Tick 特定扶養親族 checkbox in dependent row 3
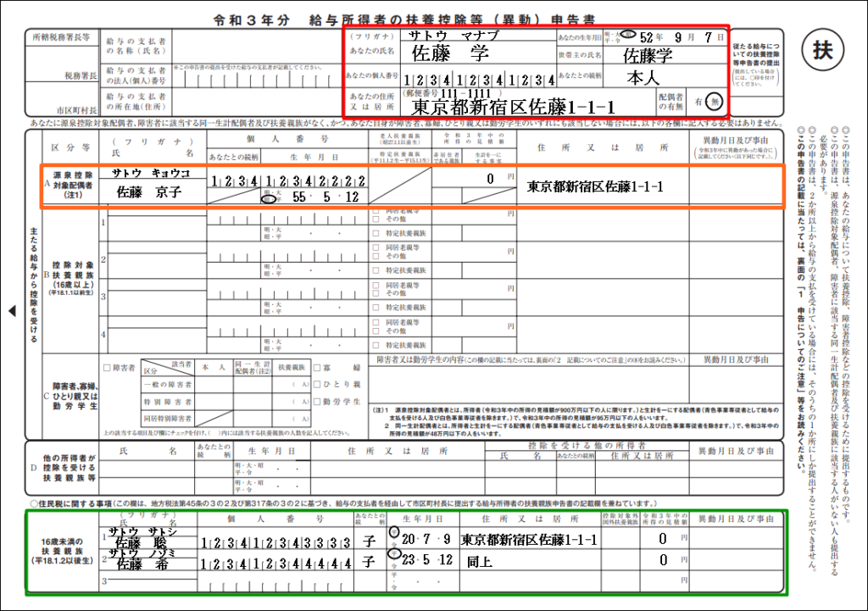Screen dimensions: 868x611 [376, 307]
